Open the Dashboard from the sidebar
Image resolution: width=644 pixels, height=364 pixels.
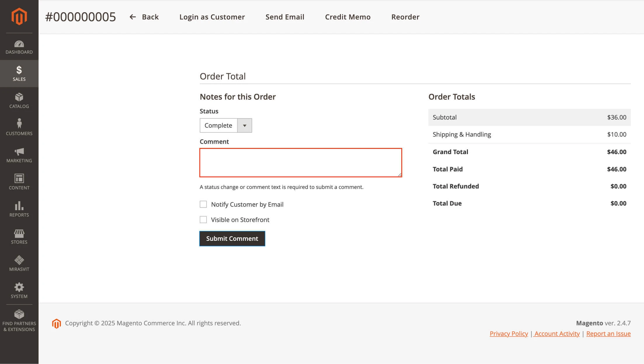point(19,47)
